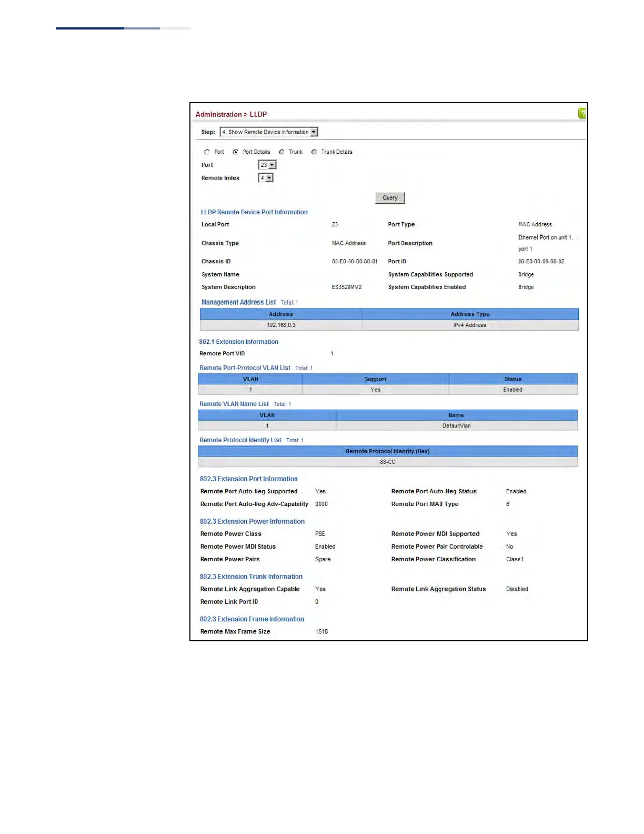The image size is (644, 834).
Task: Click the Yes cell in Support column
Action: click(376, 390)
